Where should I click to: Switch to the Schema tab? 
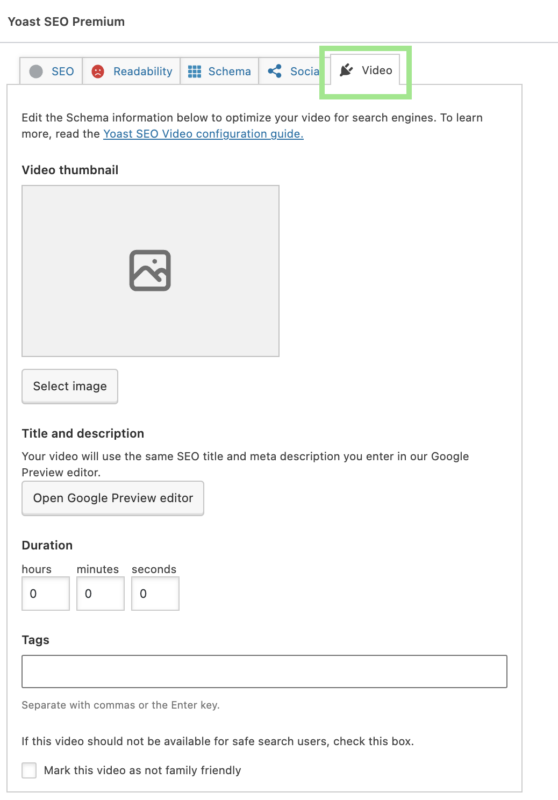[x=219, y=71]
